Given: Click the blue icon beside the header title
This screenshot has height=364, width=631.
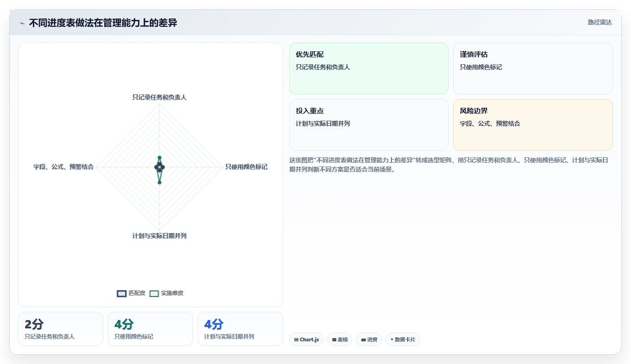Looking at the screenshot, I should point(22,23).
